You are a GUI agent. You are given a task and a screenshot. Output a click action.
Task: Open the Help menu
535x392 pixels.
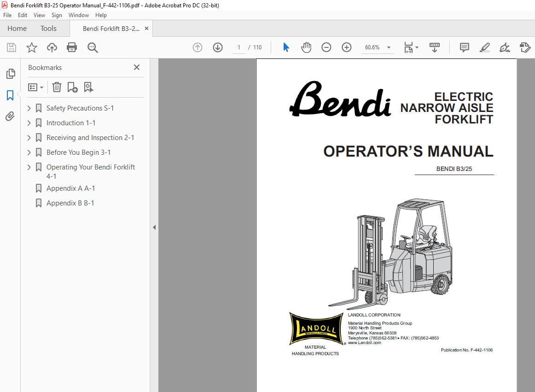click(x=101, y=15)
